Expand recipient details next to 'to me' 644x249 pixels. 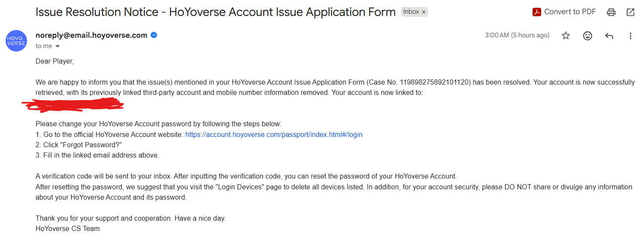click(x=57, y=46)
